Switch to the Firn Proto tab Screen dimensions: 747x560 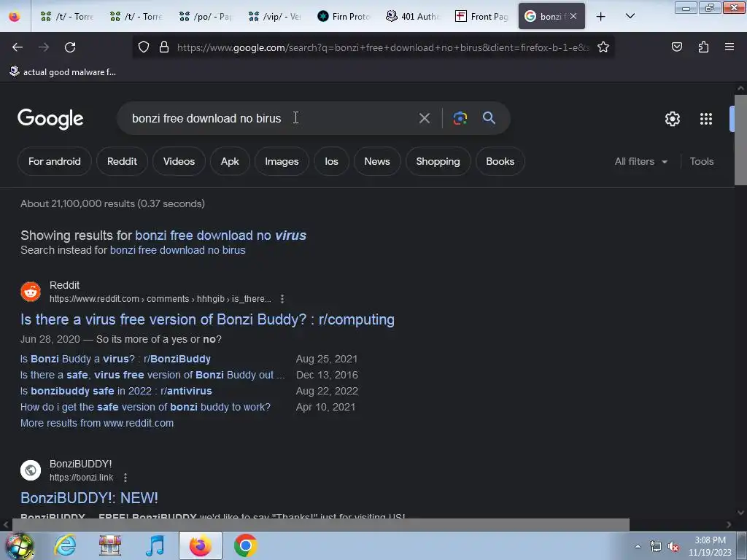[344, 17]
